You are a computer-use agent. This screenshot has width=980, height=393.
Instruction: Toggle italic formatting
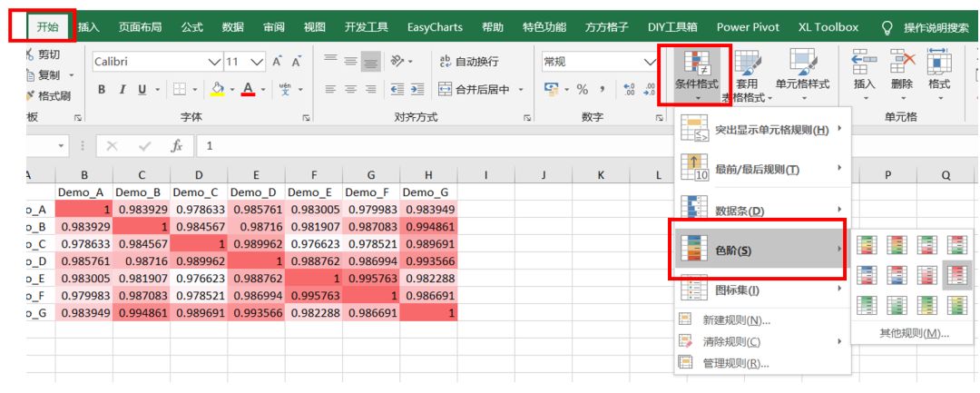122,90
